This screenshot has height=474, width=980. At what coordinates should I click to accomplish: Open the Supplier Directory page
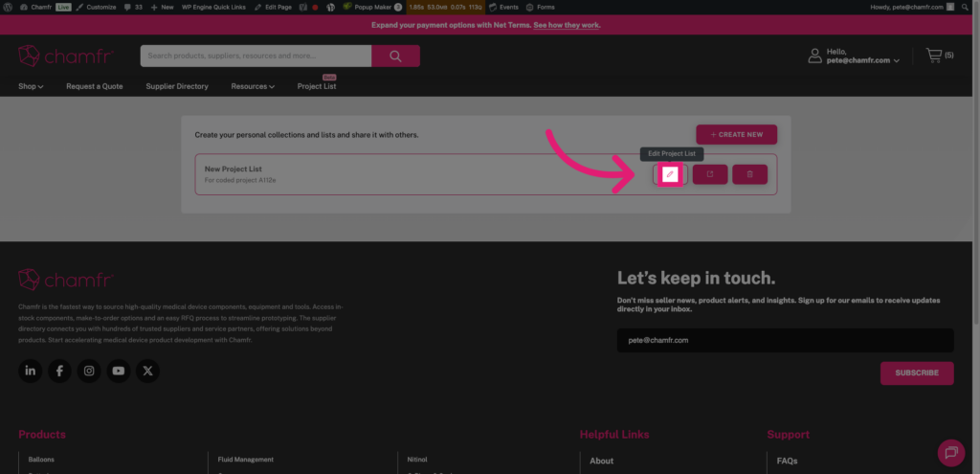coord(177,86)
